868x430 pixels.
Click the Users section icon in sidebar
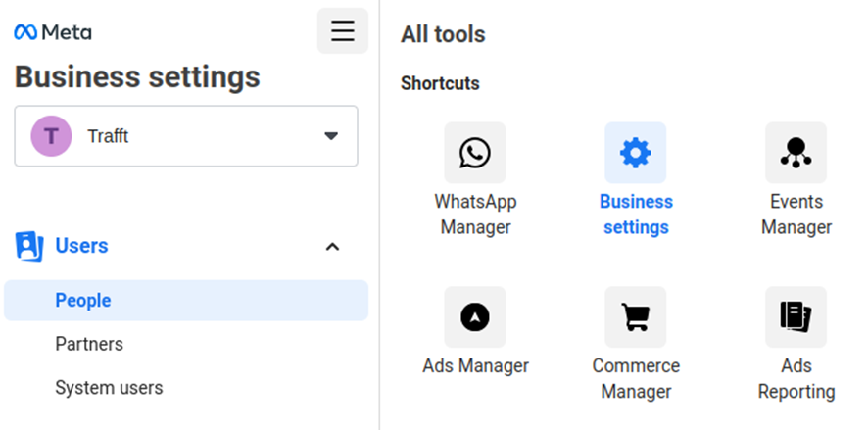(x=29, y=246)
